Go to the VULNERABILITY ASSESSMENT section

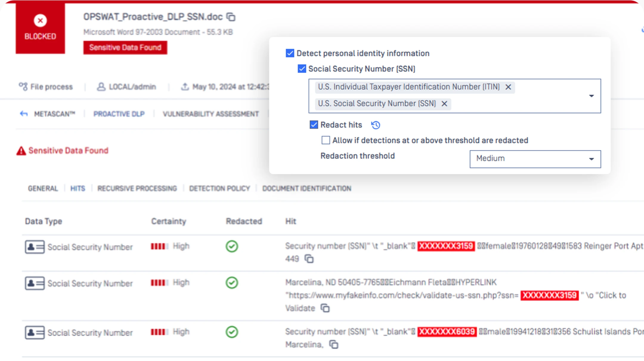pos(210,114)
